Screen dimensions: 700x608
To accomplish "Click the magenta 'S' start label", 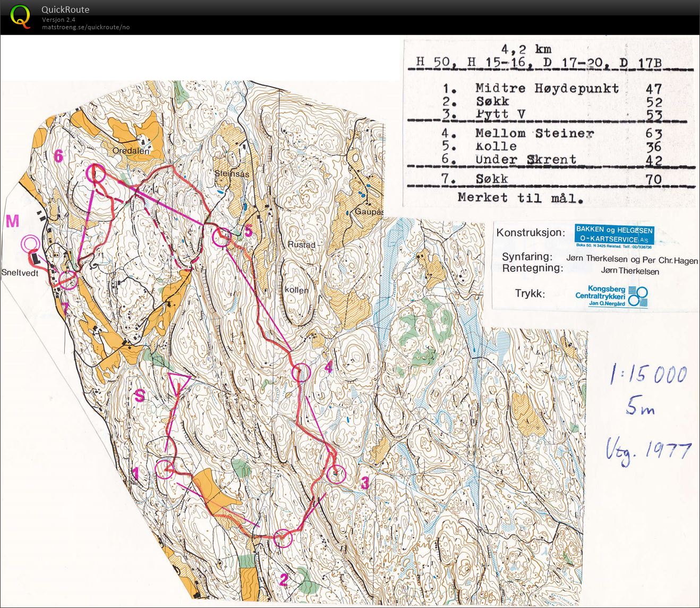I will coord(139,396).
